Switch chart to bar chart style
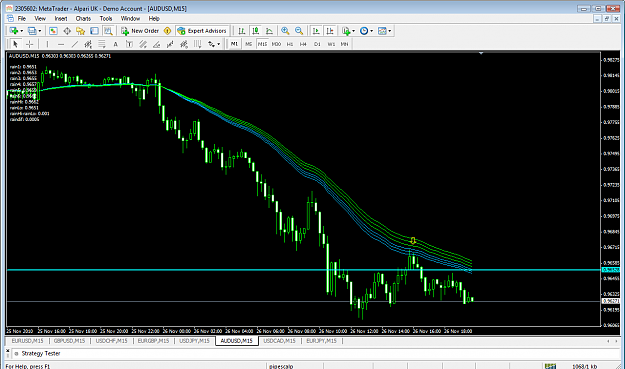This screenshot has width=625, height=369. click(242, 31)
